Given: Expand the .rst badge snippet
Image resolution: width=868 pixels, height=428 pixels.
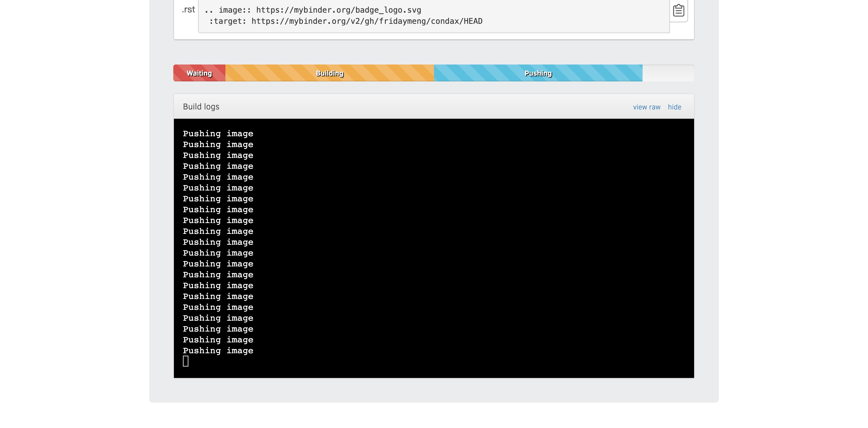Looking at the screenshot, I should (188, 9).
